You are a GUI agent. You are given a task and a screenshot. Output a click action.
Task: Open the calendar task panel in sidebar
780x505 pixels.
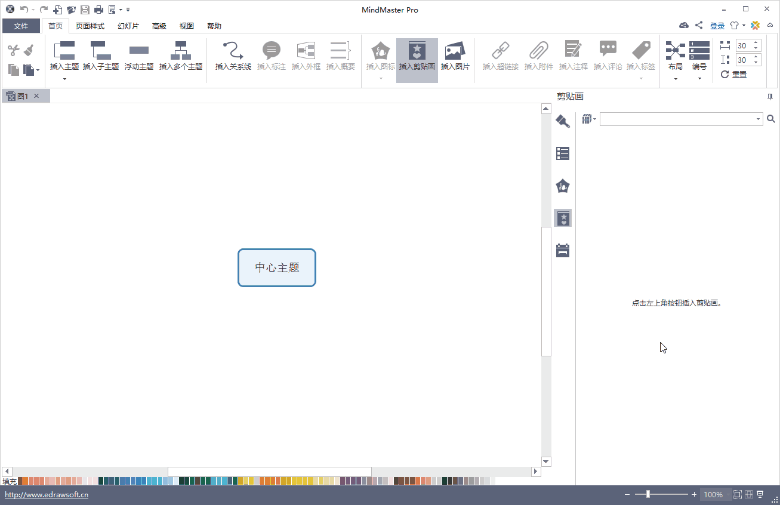[x=562, y=251]
